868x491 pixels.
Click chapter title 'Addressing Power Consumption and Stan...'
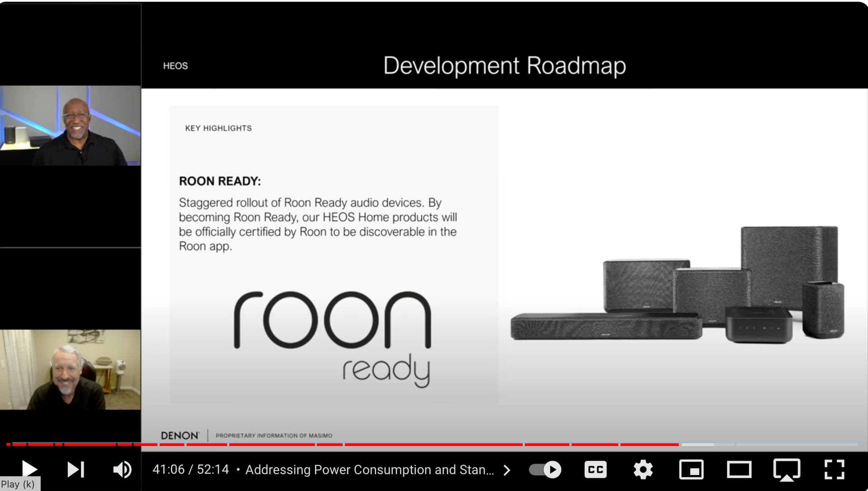click(x=369, y=470)
